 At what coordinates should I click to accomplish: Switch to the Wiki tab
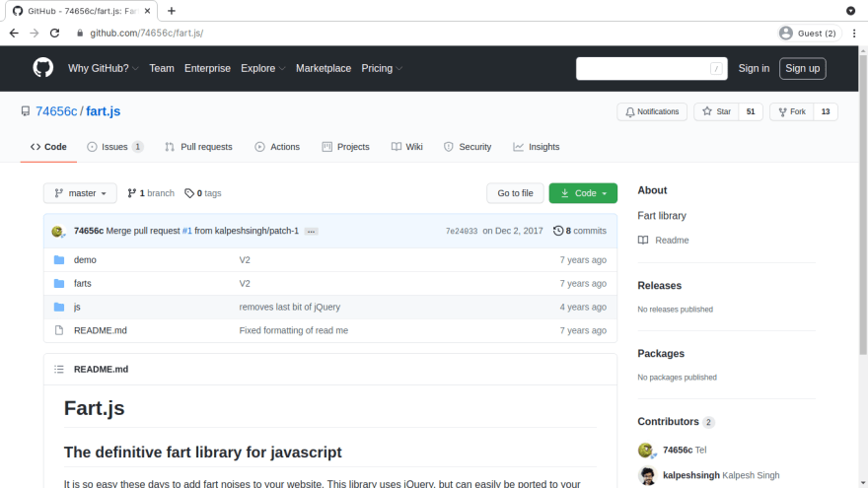tap(406, 147)
